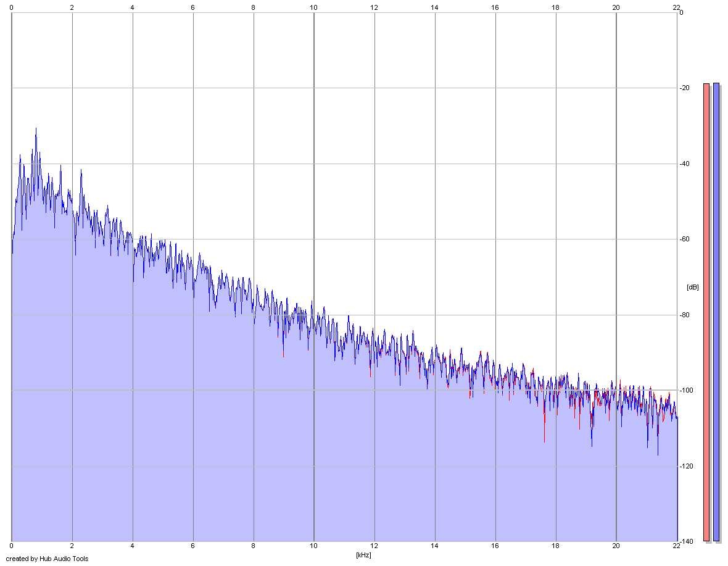
Task: Click the -60 dB scale label
Action: click(684, 239)
